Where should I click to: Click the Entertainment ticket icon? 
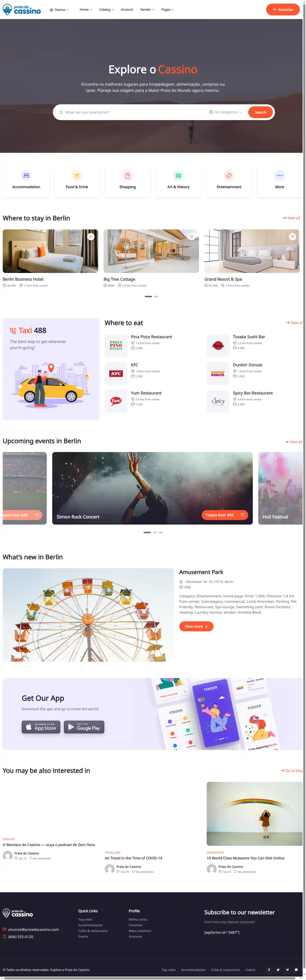pyautogui.click(x=229, y=175)
